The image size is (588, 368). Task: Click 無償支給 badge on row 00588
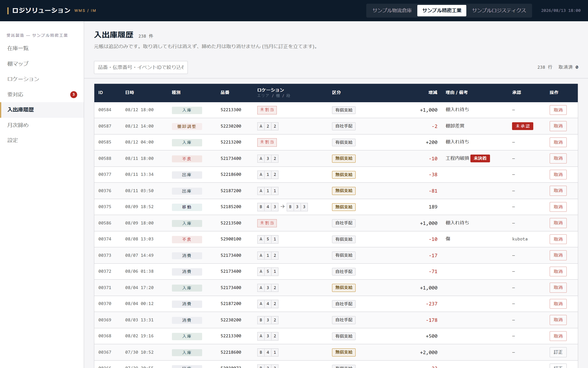[344, 158]
